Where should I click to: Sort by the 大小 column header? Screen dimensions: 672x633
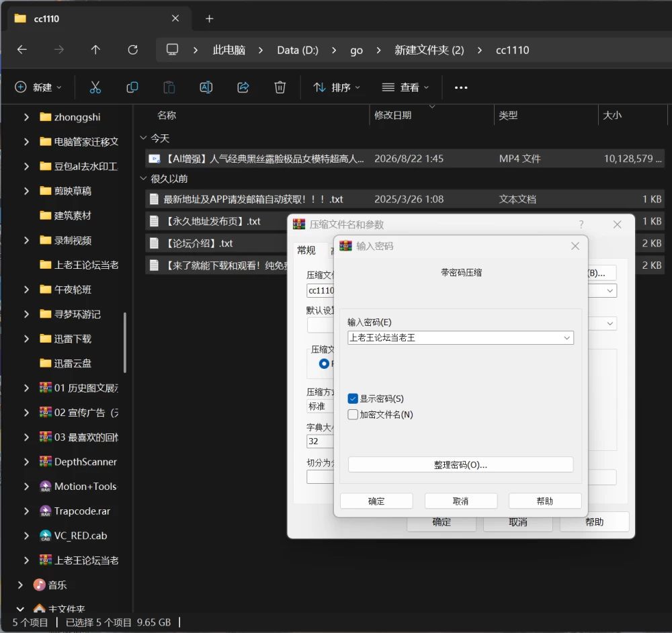point(612,116)
